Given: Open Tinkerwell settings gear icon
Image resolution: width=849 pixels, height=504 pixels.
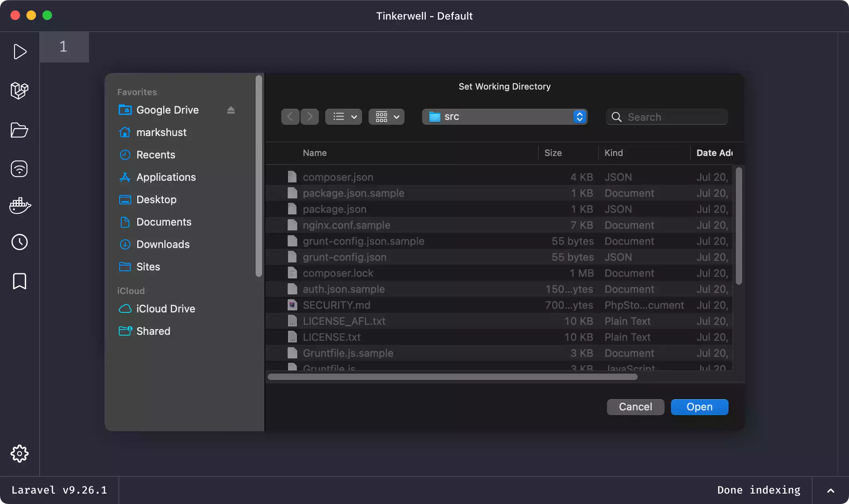Looking at the screenshot, I should click(x=20, y=454).
